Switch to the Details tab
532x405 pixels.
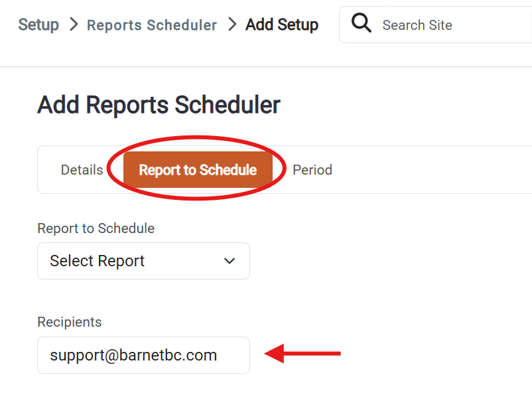point(82,170)
